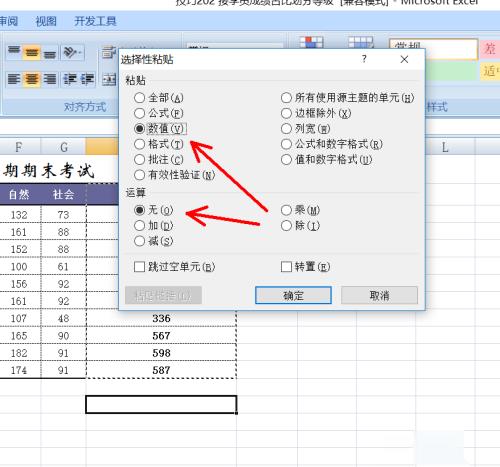The width and height of the screenshot is (500, 467).
Task: Click the 社会 table header cell
Action: coord(63,194)
